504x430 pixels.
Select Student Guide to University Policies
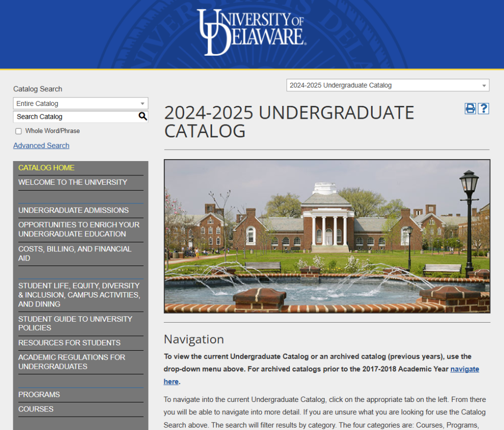click(75, 324)
